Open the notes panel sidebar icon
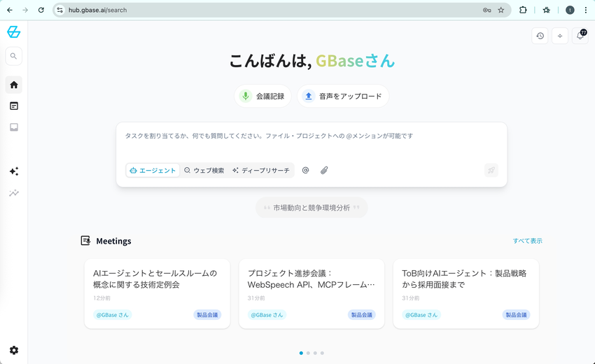595x364 pixels. 14,106
